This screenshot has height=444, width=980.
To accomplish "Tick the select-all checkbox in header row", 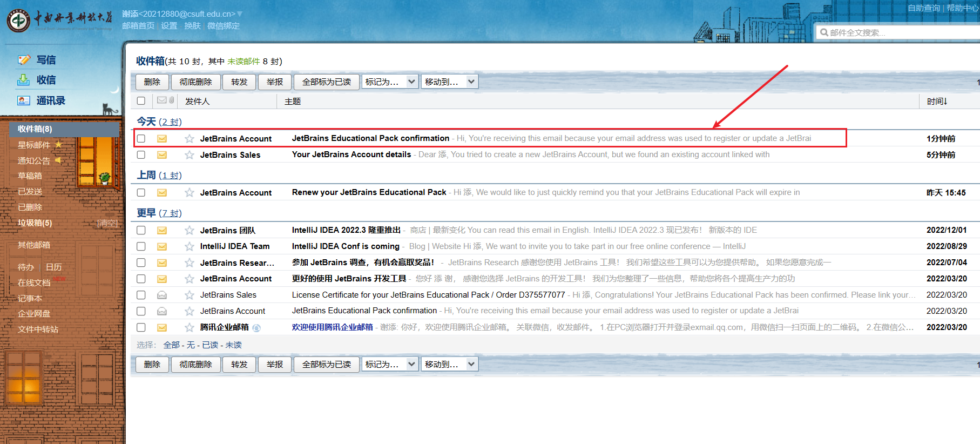I will point(141,101).
